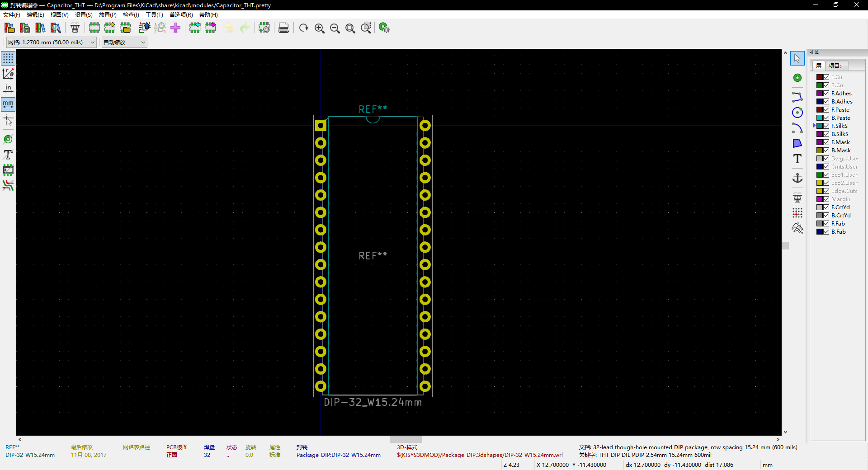Select the B.SilkS layer name

tap(840, 134)
